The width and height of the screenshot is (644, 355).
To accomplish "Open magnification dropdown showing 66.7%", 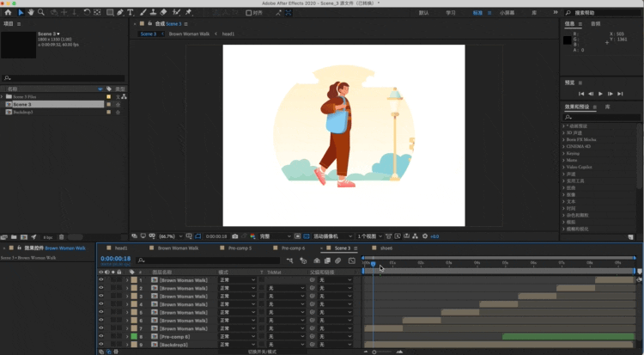I will pos(170,236).
